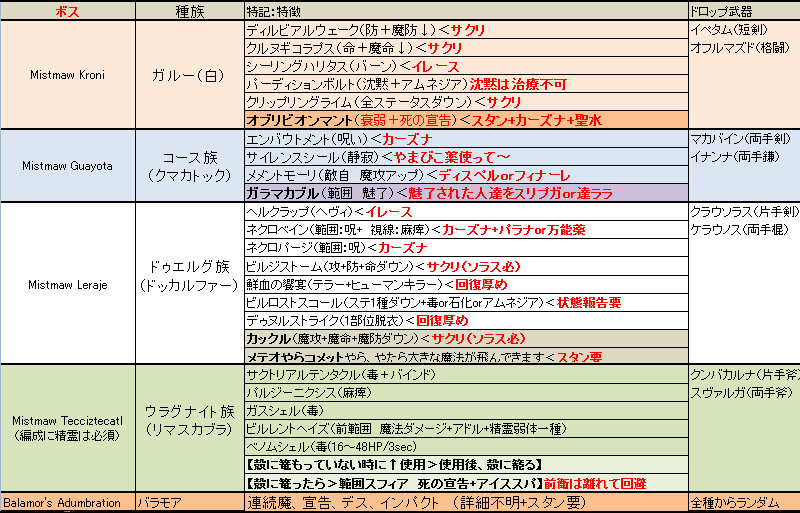Viewport: 800px width, 513px height.
Task: Click the クンバカルナ weapon text
Action: point(745,374)
